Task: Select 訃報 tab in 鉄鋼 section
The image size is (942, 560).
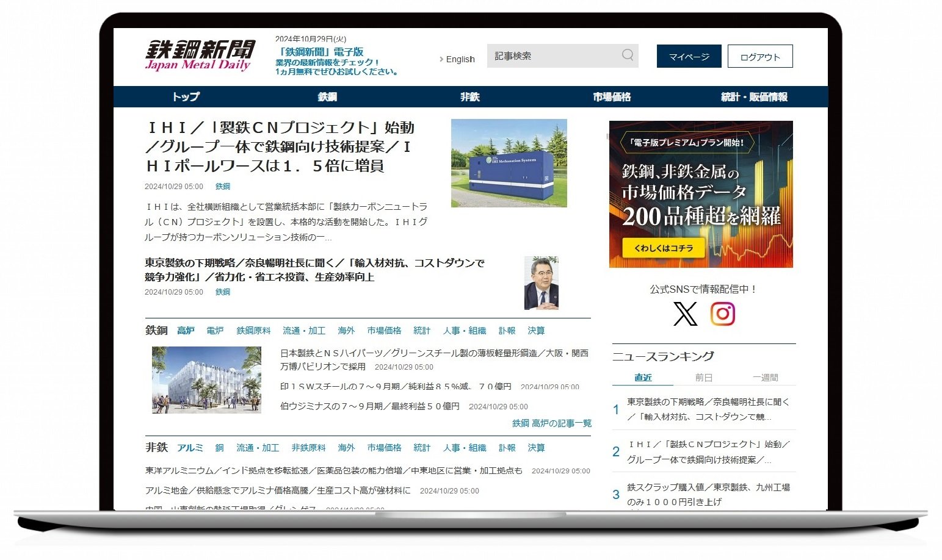Action: tap(507, 331)
